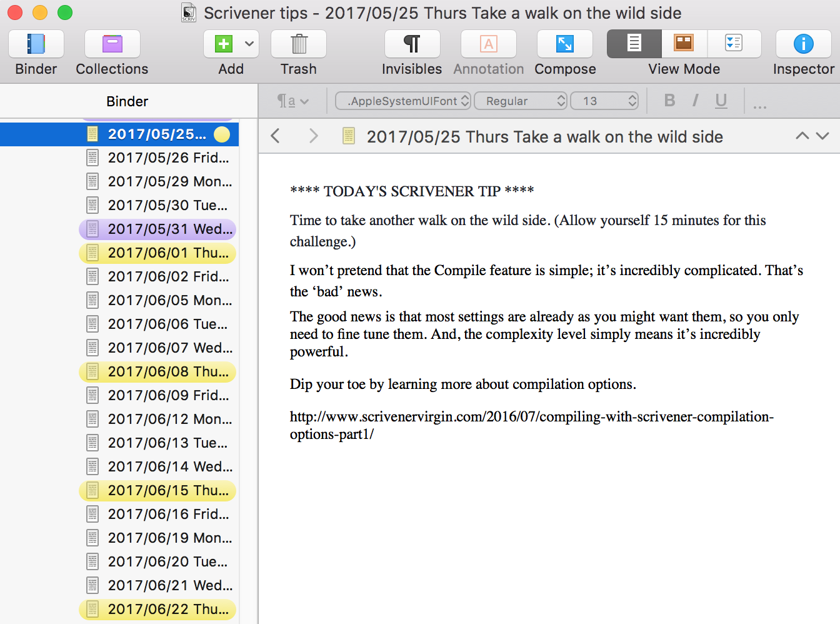Open the Regular typeface dropdown
The height and width of the screenshot is (624, 840).
(521, 101)
